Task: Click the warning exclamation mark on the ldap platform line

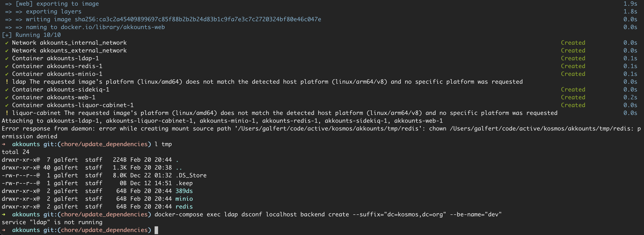Action: pos(7,82)
